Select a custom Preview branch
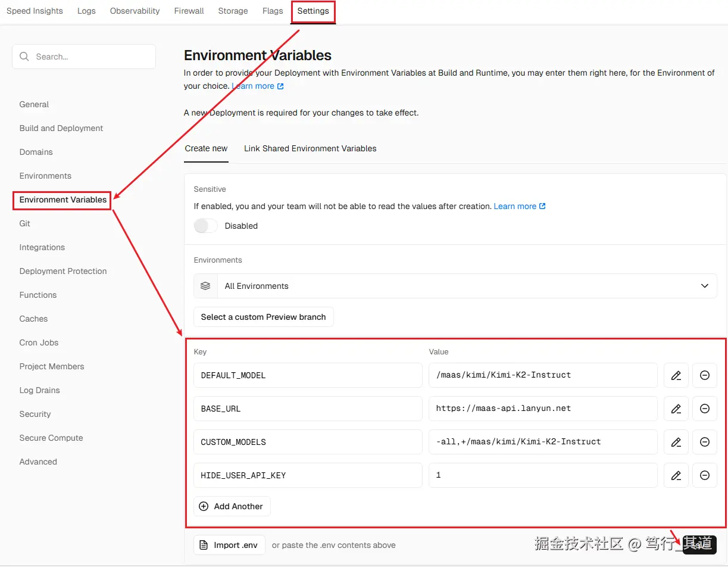728x567 pixels. pos(263,317)
